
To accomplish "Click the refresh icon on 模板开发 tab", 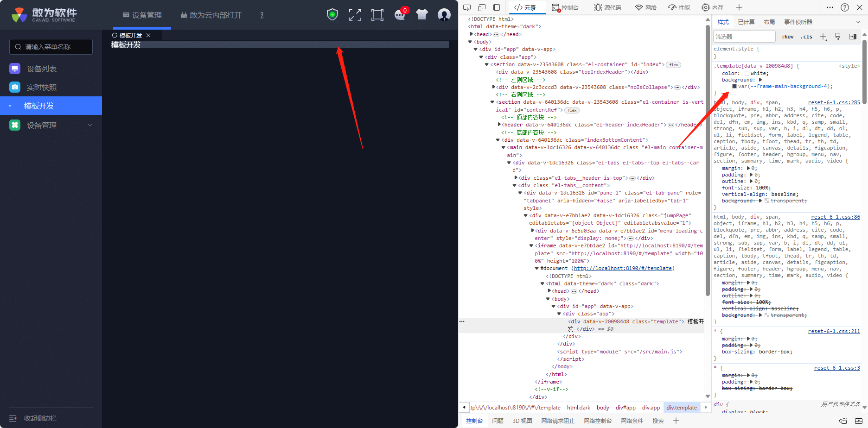I will point(115,35).
